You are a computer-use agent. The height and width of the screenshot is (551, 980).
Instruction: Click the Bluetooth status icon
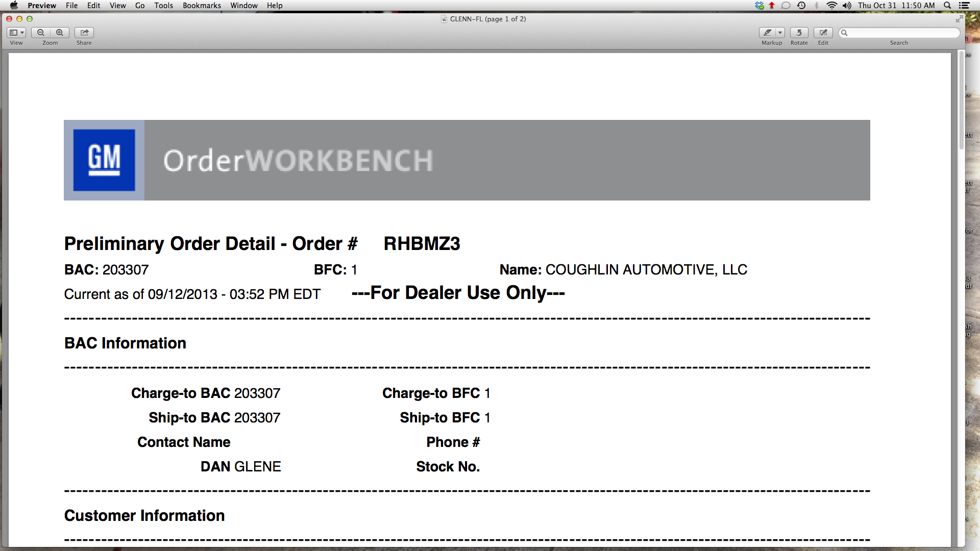click(x=817, y=6)
